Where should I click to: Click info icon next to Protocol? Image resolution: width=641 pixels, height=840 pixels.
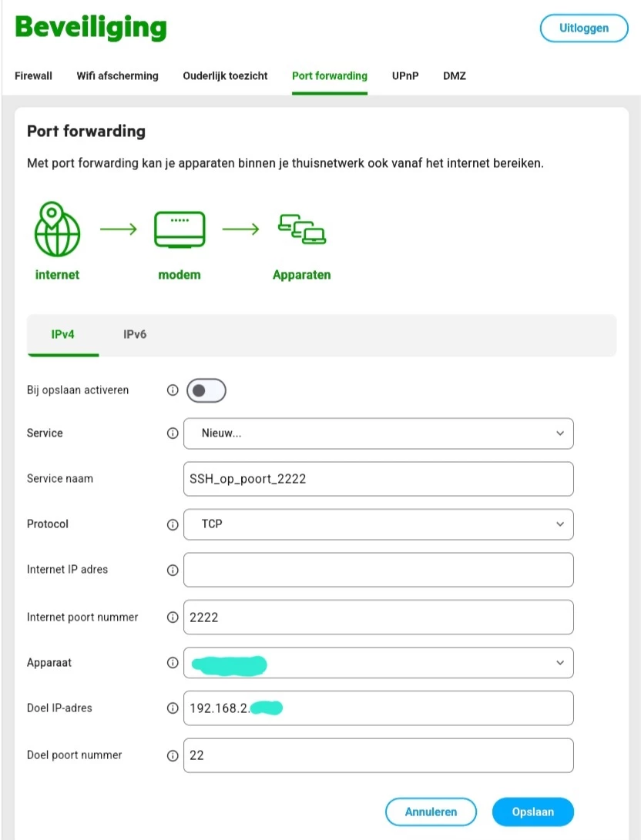(173, 524)
